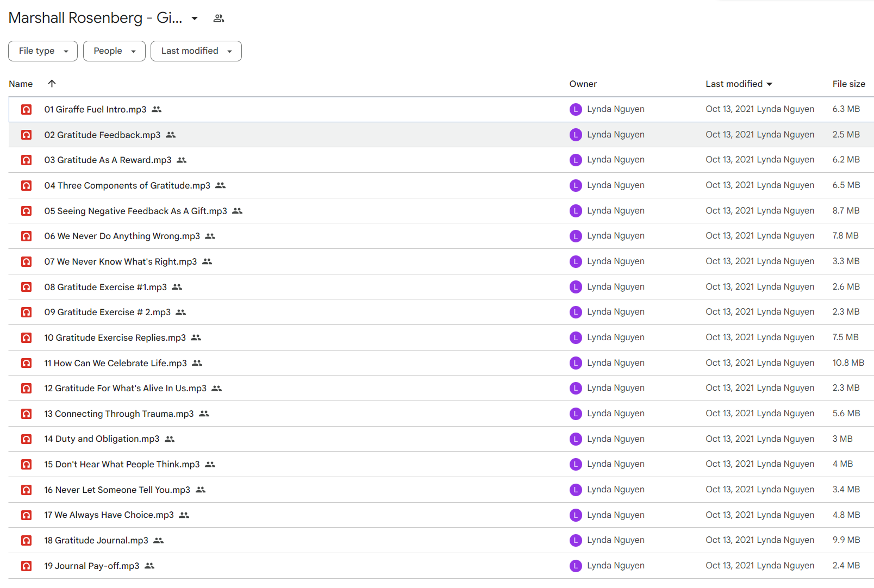The width and height of the screenshot is (874, 588).
Task: Select file 19 Journal Pay-off.mp3
Action: click(441, 566)
